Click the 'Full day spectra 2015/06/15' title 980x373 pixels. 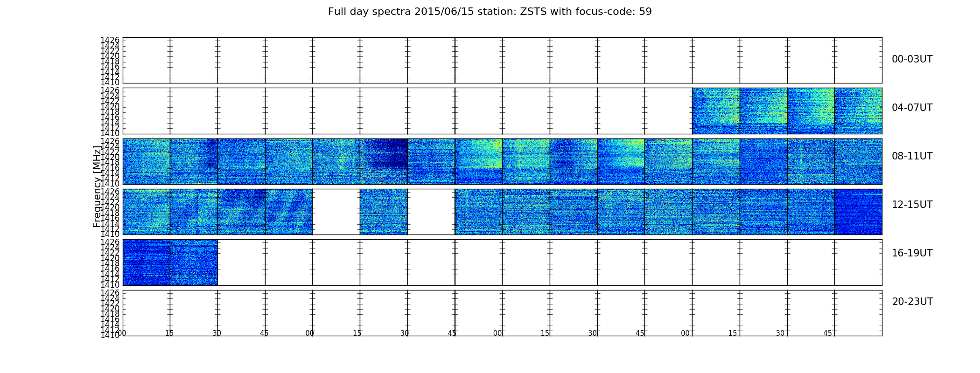coord(490,12)
